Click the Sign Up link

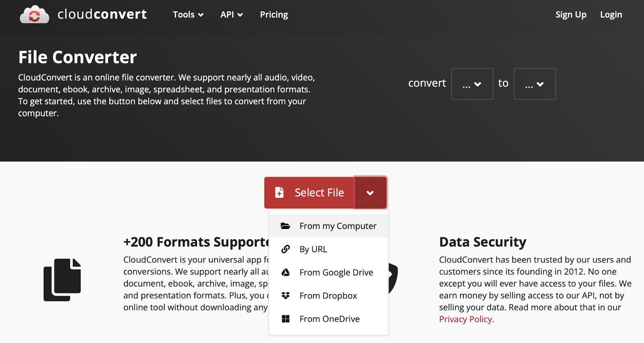click(x=571, y=15)
